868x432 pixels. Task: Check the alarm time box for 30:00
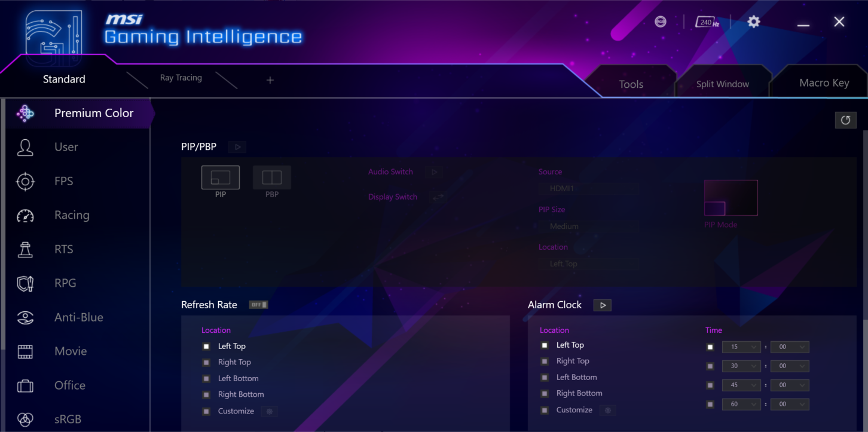tap(710, 366)
